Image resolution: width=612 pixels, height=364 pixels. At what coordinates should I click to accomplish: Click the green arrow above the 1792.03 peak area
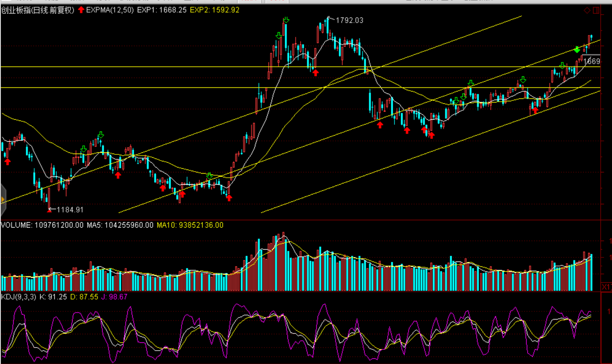point(286,20)
